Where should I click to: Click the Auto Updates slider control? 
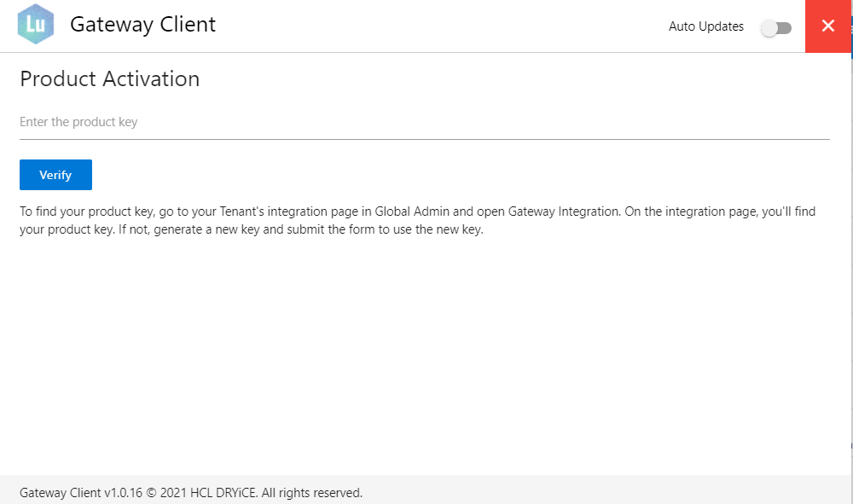775,27
